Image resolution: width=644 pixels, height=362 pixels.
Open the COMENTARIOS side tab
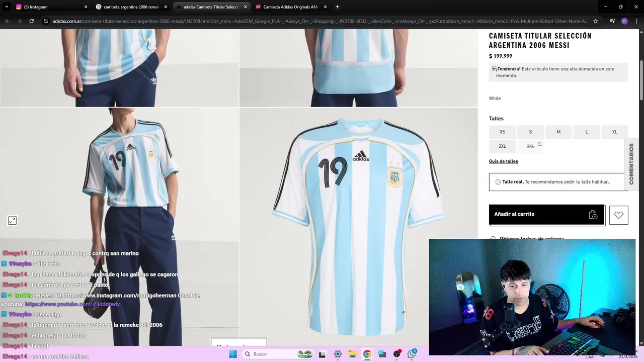pos(631,164)
